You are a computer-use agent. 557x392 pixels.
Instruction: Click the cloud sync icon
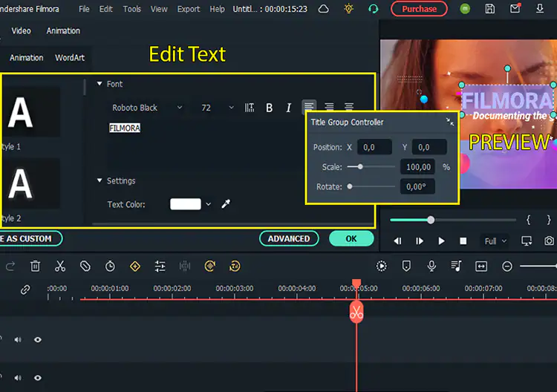323,9
